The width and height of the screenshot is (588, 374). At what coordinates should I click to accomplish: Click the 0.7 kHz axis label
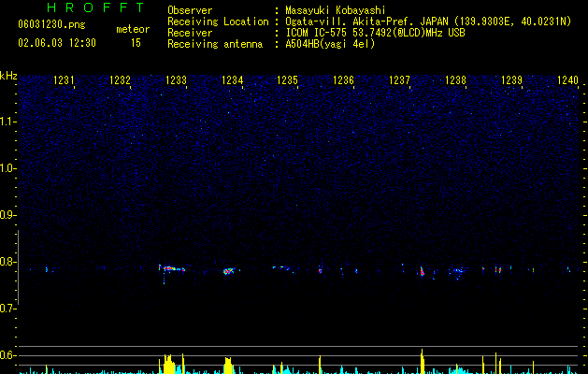(x=7, y=309)
